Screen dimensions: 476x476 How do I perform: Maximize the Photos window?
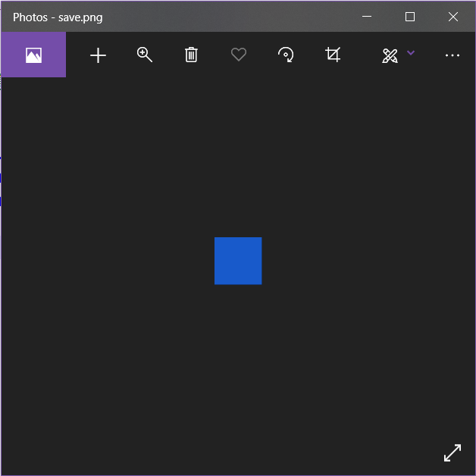tap(410, 17)
